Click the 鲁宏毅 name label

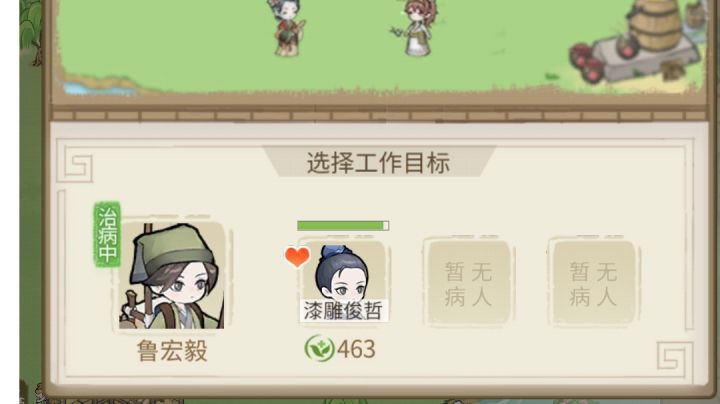pos(172,351)
